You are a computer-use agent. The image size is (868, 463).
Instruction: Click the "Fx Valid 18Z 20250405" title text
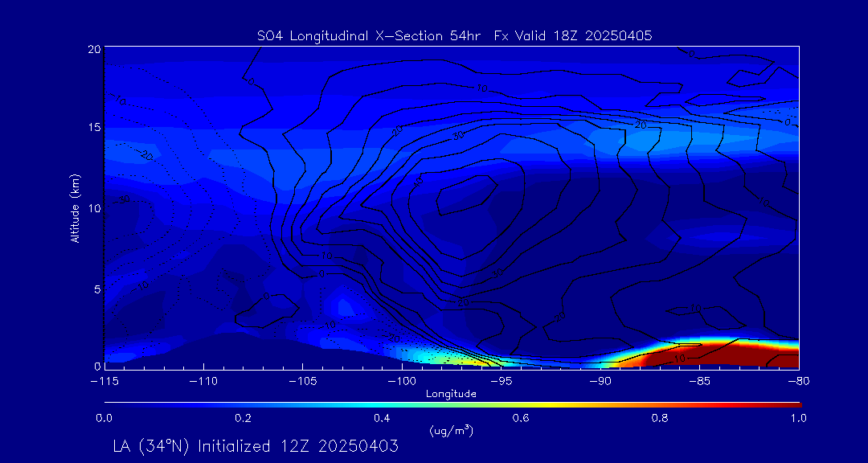click(x=574, y=37)
